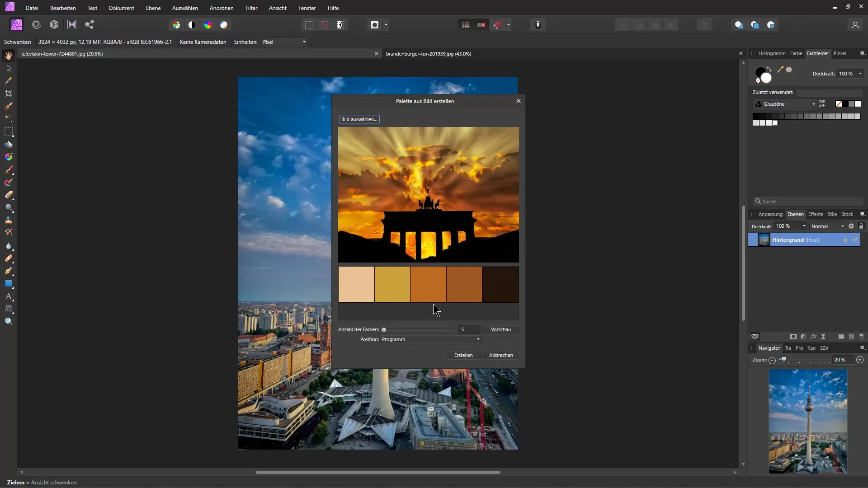This screenshot has height=488, width=868.
Task: Open the Normal blend mode dropdown
Action: 827,226
